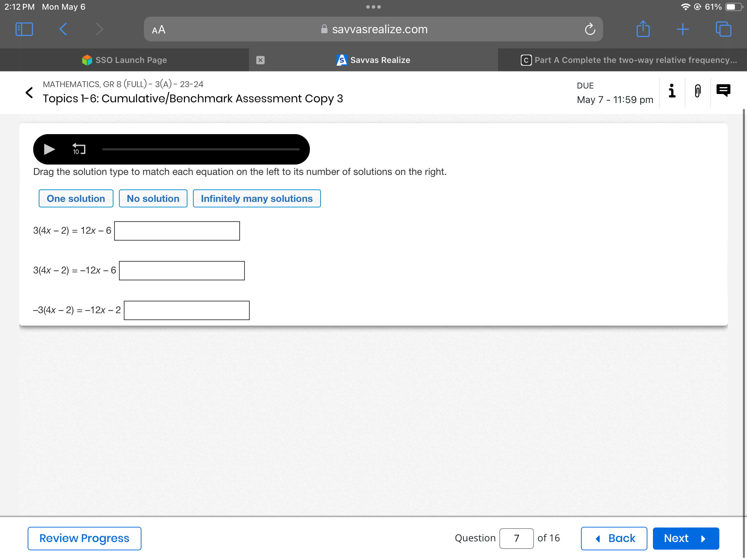Tap the question number field showing 7
Screen dimensions: 747x560
coord(516,538)
